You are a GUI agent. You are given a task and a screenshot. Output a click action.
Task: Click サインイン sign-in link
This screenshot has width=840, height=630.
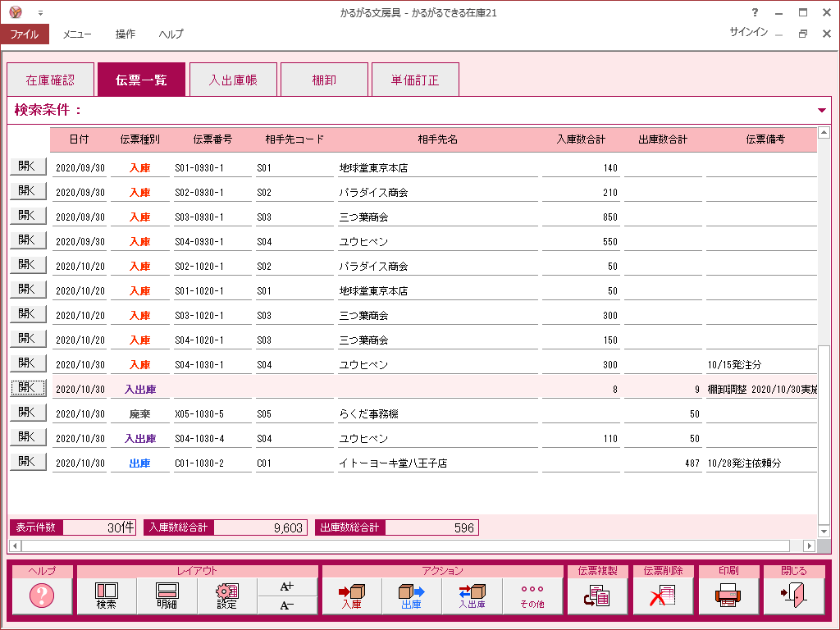(x=748, y=32)
